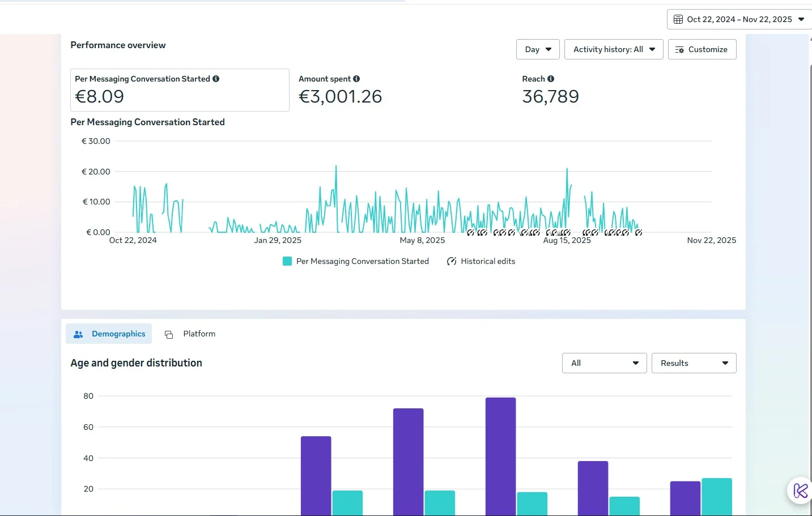The width and height of the screenshot is (812, 516).
Task: Switch to the Platform tab
Action: tap(199, 334)
